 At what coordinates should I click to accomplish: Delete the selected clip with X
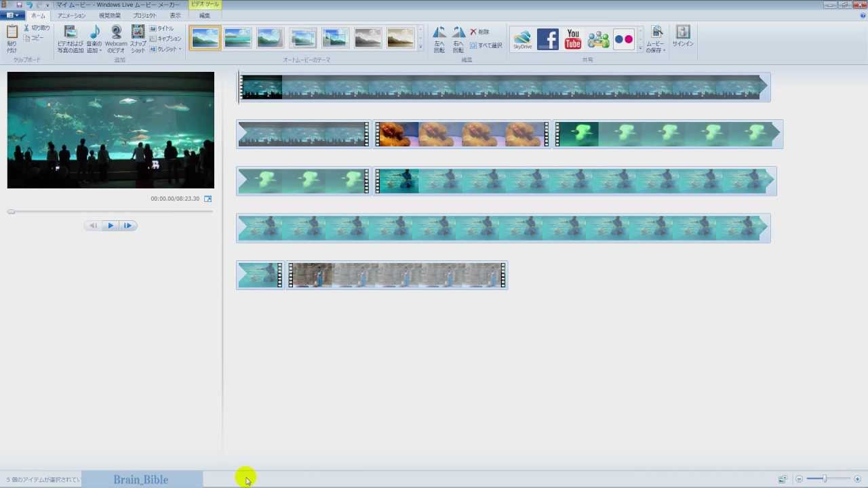(479, 32)
